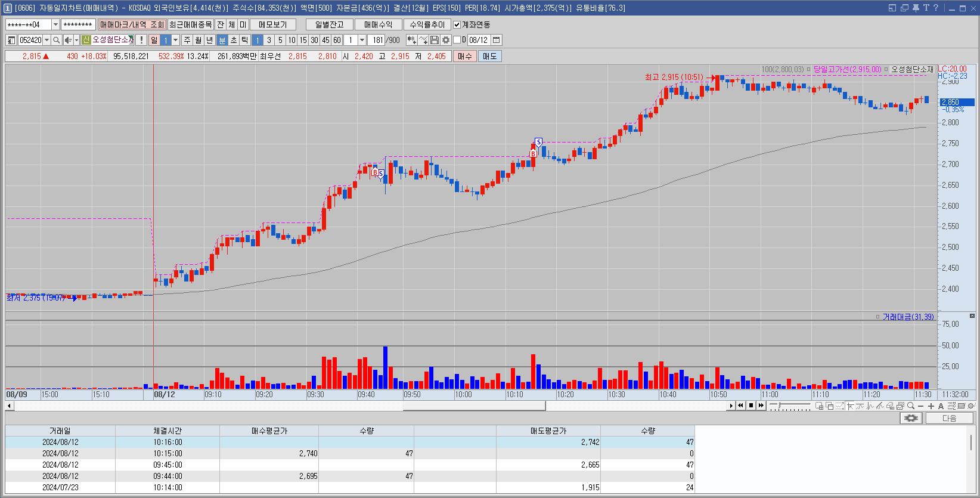The image size is (980, 498).
Task: Select the 60-minute interval button
Action: click(x=337, y=40)
